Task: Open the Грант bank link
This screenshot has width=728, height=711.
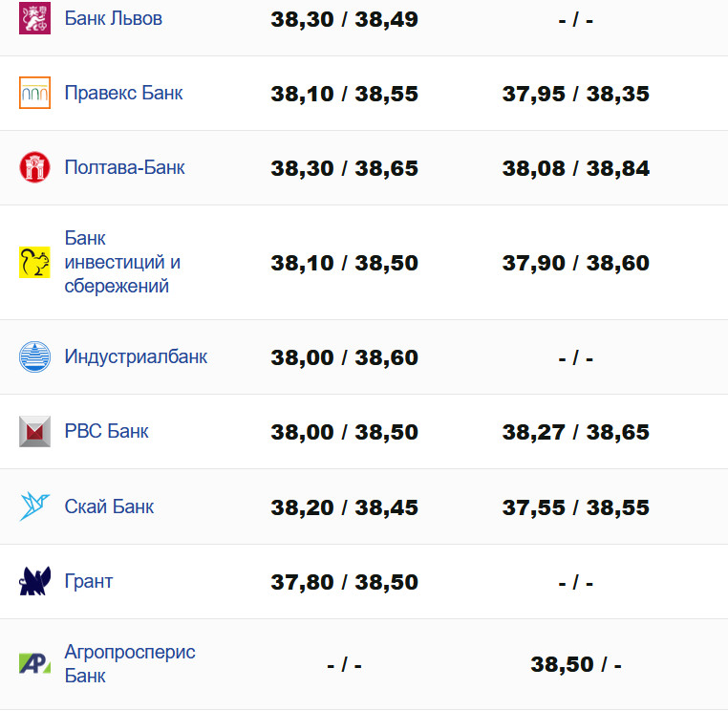Action: (x=88, y=581)
